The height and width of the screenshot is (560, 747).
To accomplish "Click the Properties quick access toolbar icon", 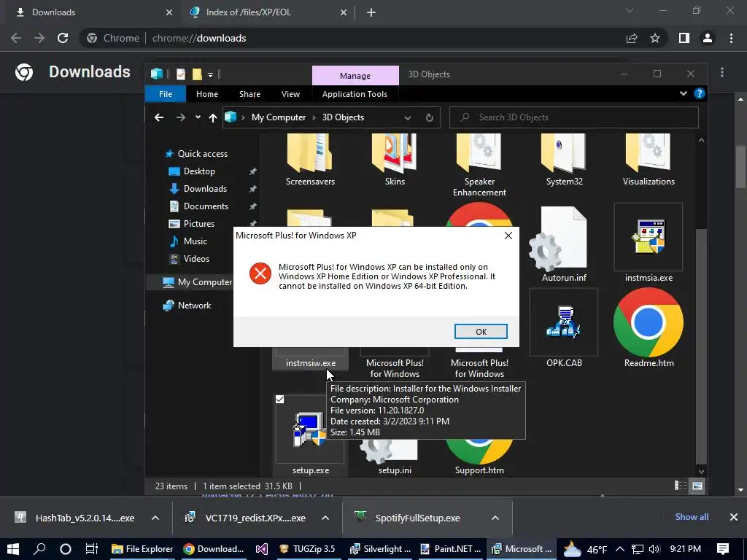I will pos(181,74).
